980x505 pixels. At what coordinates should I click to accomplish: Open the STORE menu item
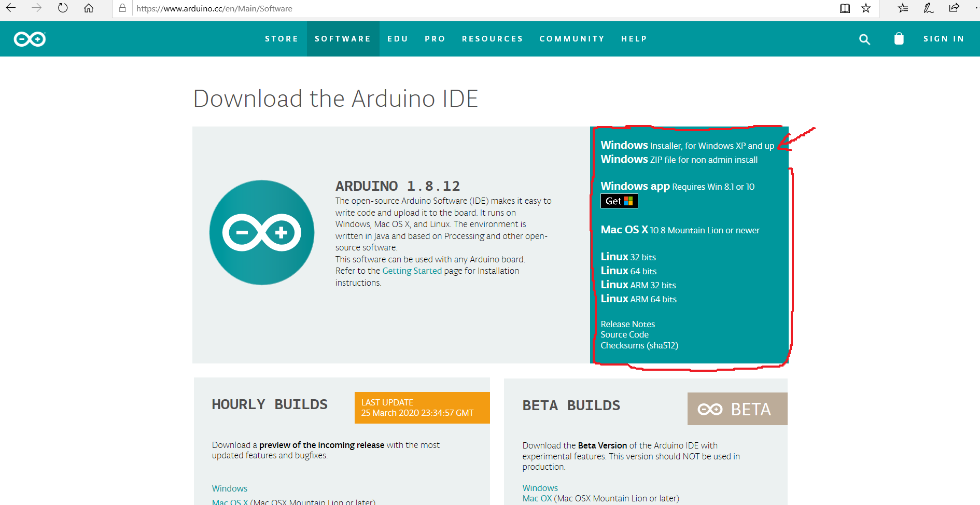pos(282,39)
